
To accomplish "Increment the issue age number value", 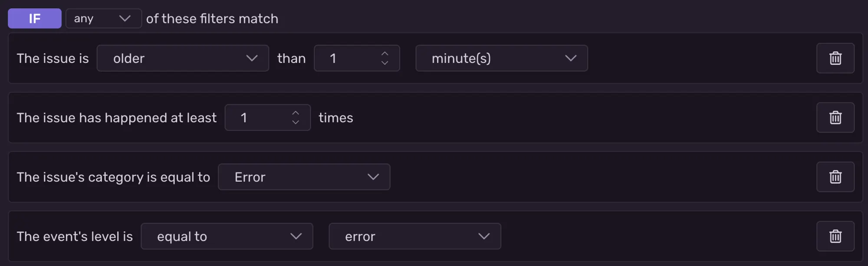I will pyautogui.click(x=385, y=53).
